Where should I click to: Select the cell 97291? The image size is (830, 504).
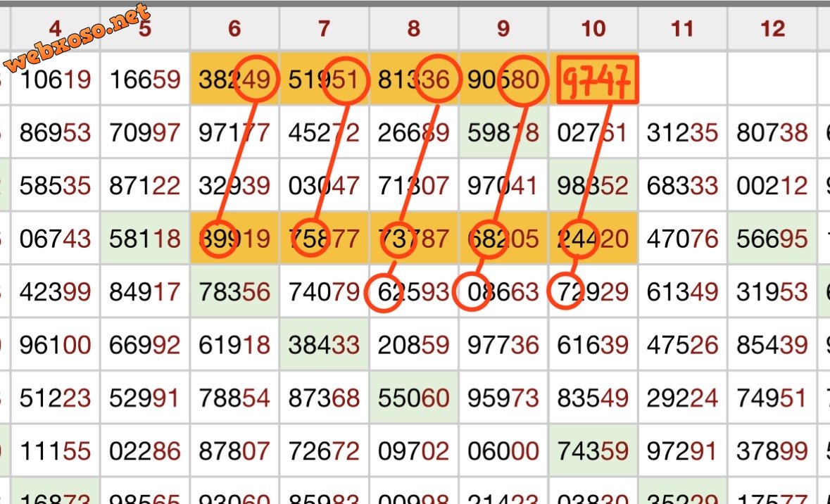pyautogui.click(x=683, y=451)
